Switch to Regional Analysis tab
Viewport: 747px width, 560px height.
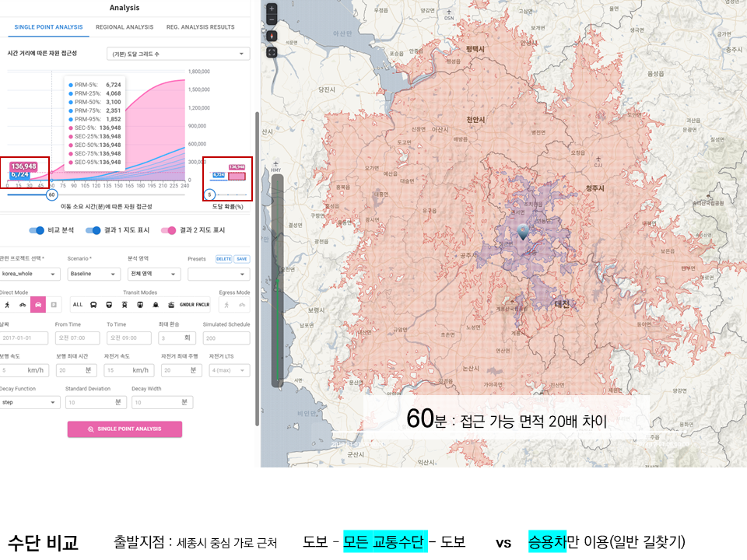(x=124, y=27)
